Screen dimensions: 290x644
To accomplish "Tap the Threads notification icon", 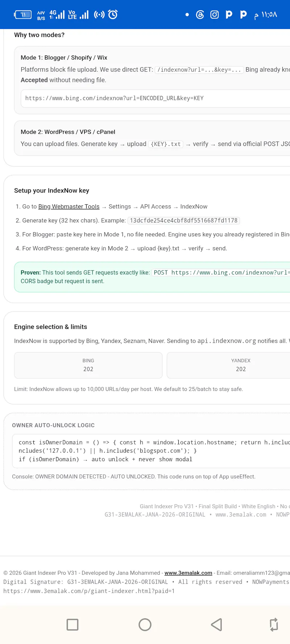I will click(x=200, y=14).
